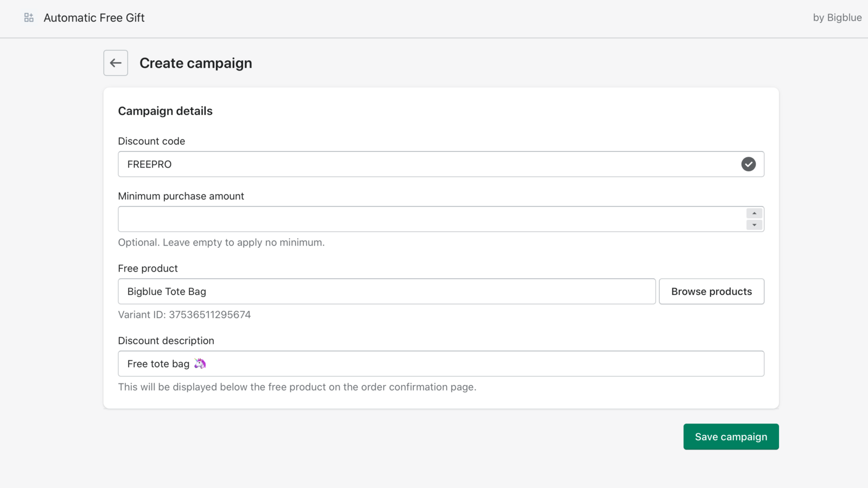Select the FREEPRO discount code field
Screen dimensions: 868x488
point(380,164)
